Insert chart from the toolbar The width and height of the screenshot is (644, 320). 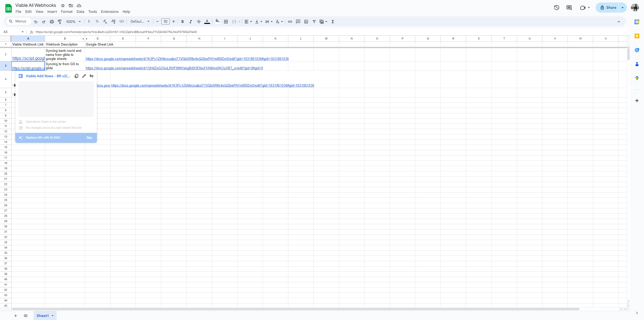tap(306, 22)
